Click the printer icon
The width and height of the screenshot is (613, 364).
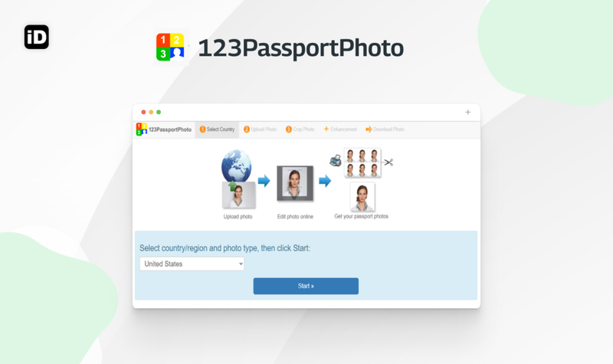click(x=336, y=160)
